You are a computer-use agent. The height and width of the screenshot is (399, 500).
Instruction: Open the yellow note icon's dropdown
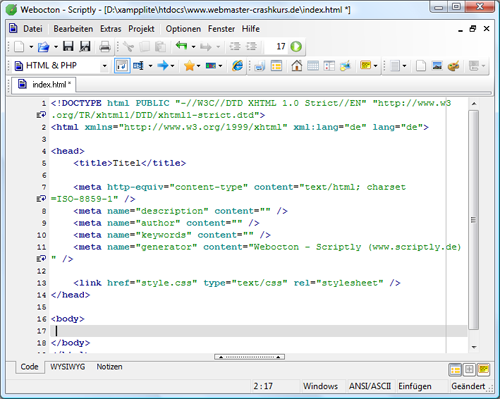tap(376, 66)
